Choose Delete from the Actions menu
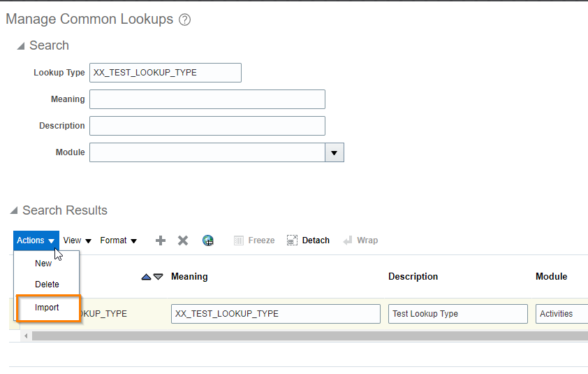Screen dimensions: 588x374 point(47,285)
